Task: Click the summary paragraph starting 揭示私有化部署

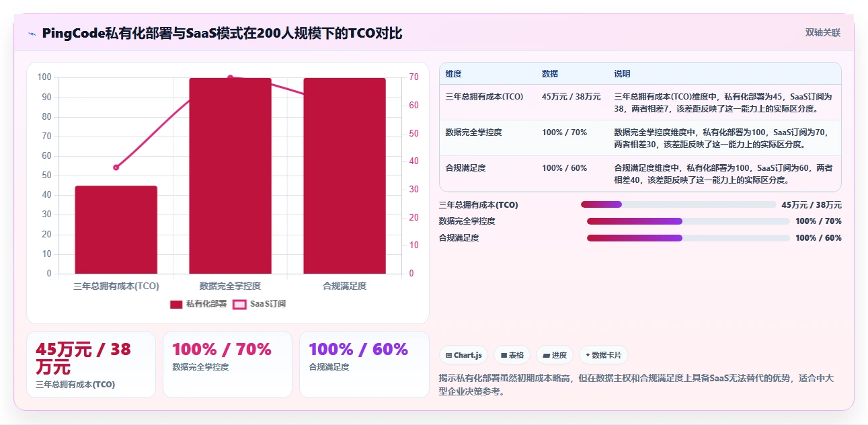Action: coord(637,385)
